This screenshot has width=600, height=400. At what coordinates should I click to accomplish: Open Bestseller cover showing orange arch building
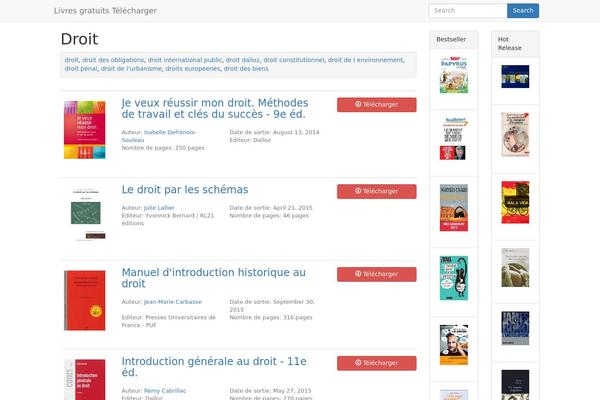[454, 207]
